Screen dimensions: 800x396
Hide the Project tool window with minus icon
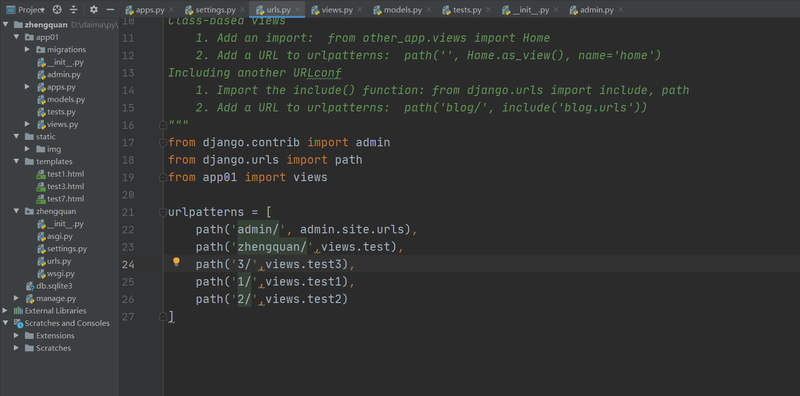[x=110, y=9]
